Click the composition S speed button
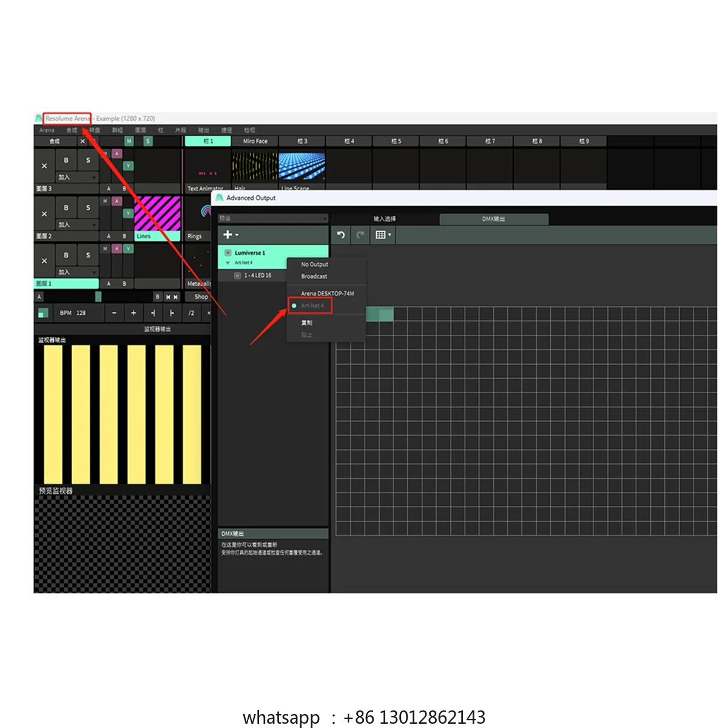The width and height of the screenshot is (728, 728). [147, 141]
